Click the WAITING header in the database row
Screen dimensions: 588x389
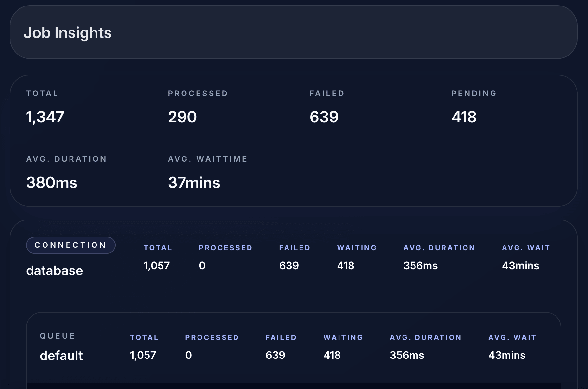[357, 248]
